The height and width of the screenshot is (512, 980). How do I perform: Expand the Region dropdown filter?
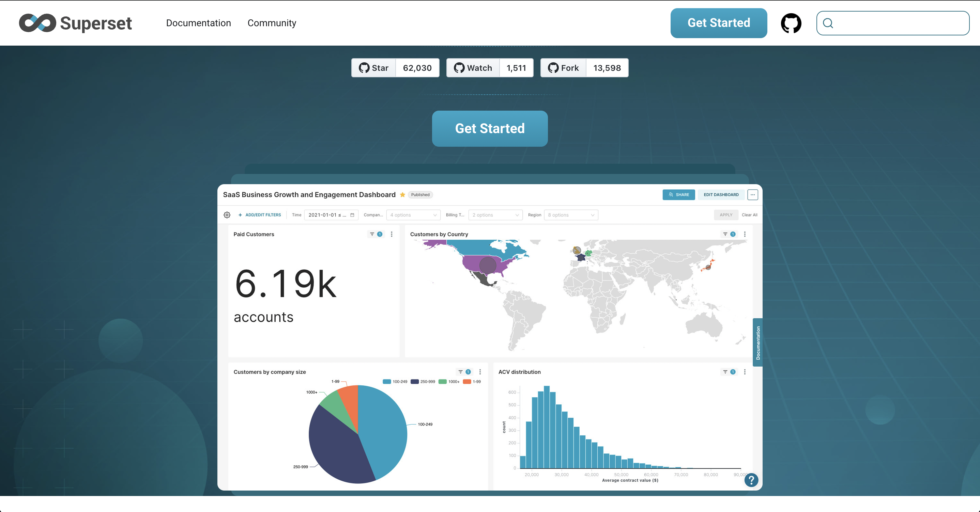point(570,214)
